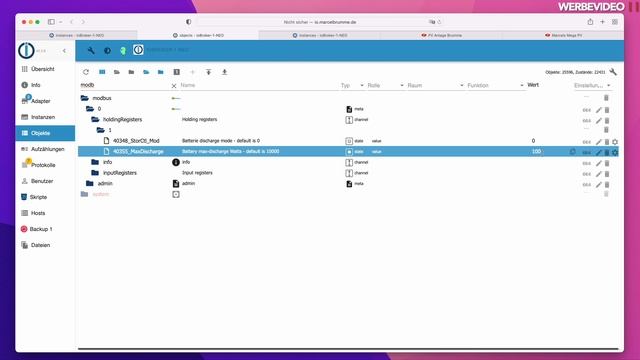Click the first blue open-folder toolbar icon

146,72
